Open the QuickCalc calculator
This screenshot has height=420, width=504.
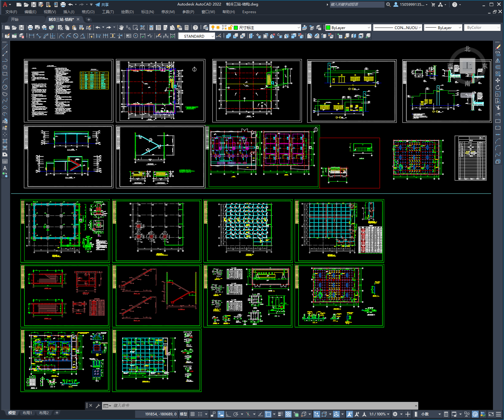coord(187,28)
